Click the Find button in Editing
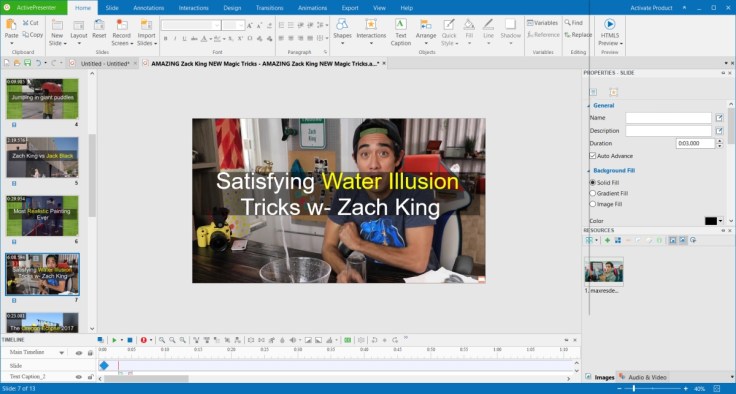The width and height of the screenshot is (736, 394). point(574,23)
